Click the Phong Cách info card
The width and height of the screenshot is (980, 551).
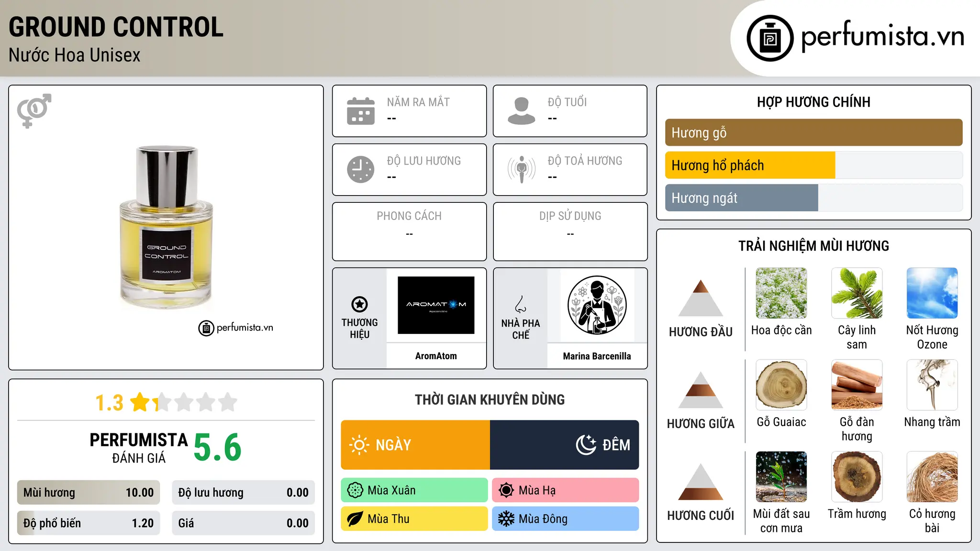click(x=409, y=231)
